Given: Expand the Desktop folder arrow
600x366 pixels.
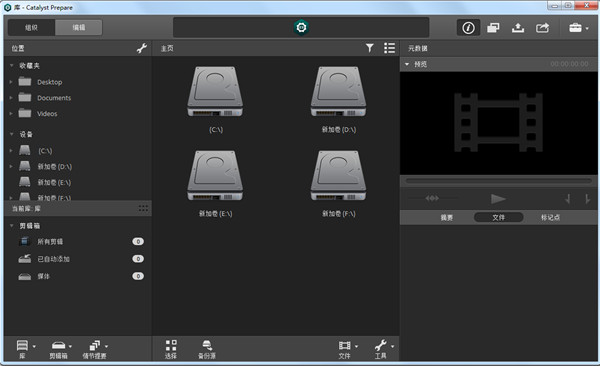Looking at the screenshot, I should [x=11, y=82].
